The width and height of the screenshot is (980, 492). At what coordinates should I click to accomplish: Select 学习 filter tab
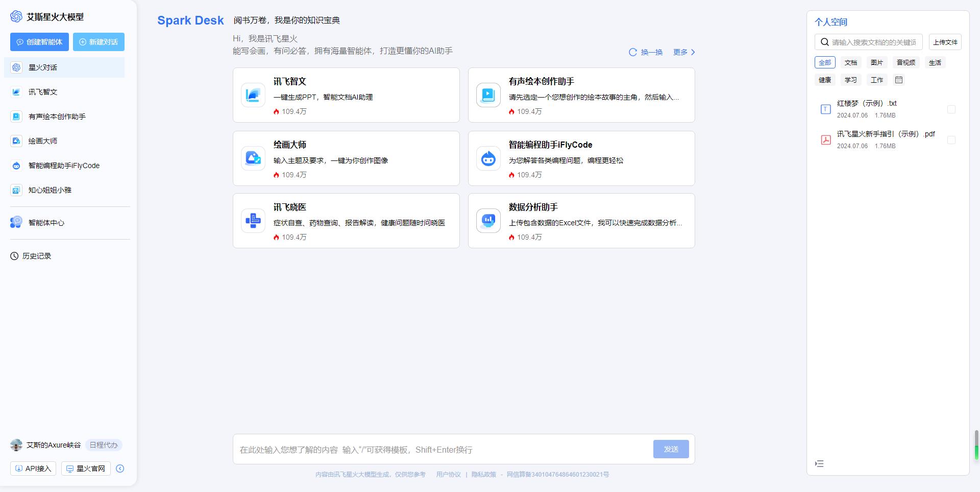click(851, 80)
